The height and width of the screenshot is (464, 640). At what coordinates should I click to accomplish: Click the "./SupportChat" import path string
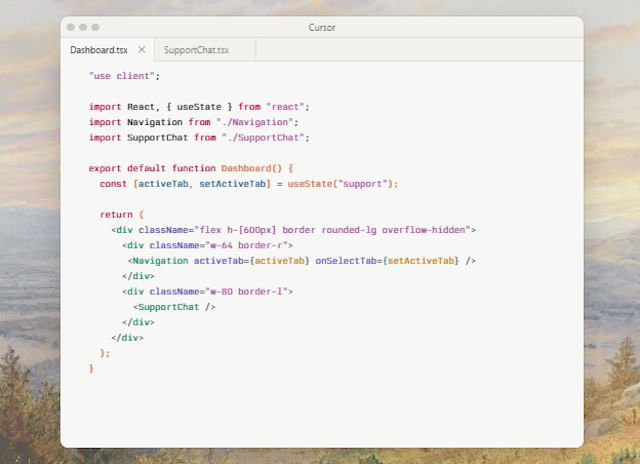tap(266, 137)
